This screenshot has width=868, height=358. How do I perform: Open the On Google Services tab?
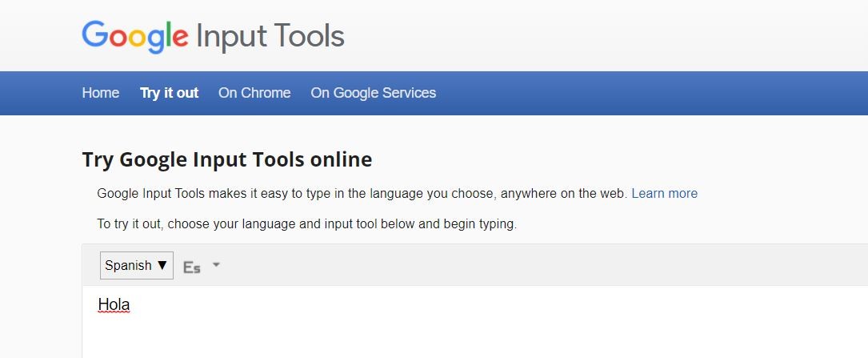[x=373, y=93]
